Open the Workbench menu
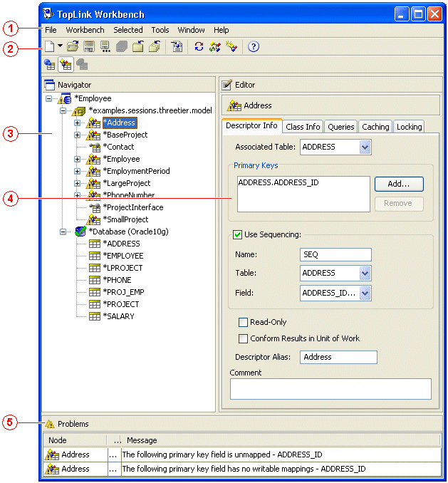The width and height of the screenshot is (448, 483). pos(85,30)
